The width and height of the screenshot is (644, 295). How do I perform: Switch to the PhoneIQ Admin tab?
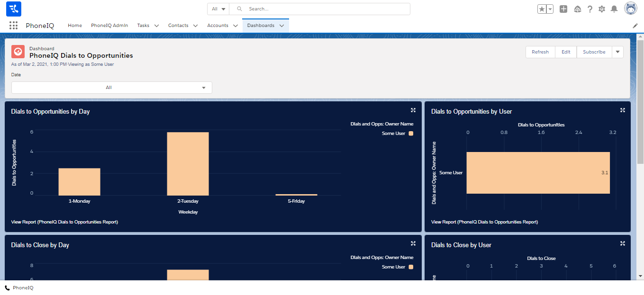(109, 26)
